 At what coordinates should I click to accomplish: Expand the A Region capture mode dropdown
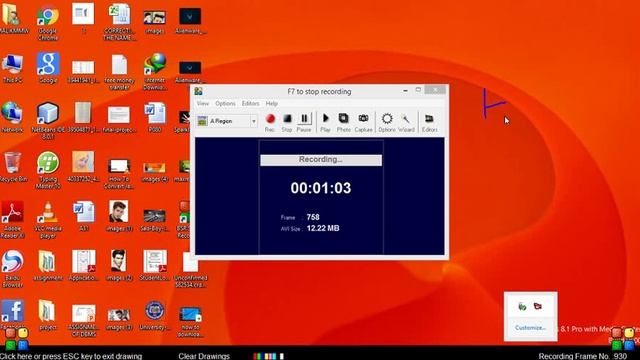coord(253,121)
